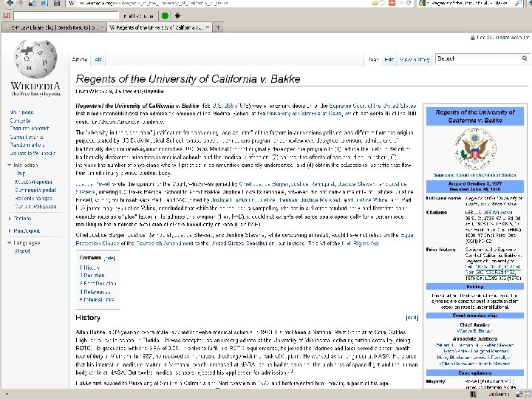Click the Wikipedia favicon in the address bar
532x399 pixels.
pos(72,3)
